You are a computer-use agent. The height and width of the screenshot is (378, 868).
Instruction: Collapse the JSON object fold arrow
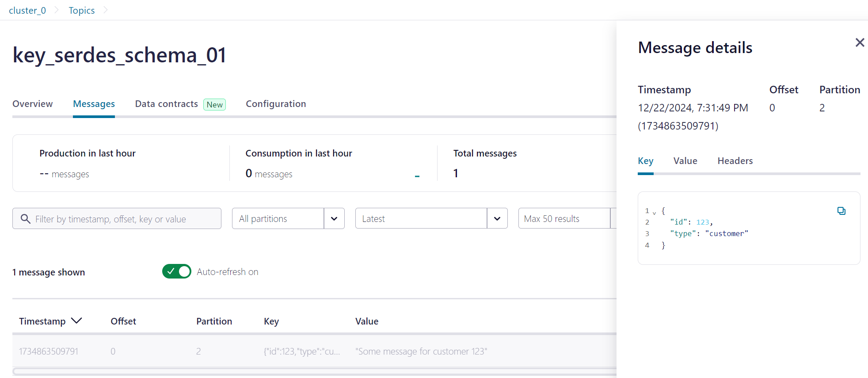tap(655, 213)
